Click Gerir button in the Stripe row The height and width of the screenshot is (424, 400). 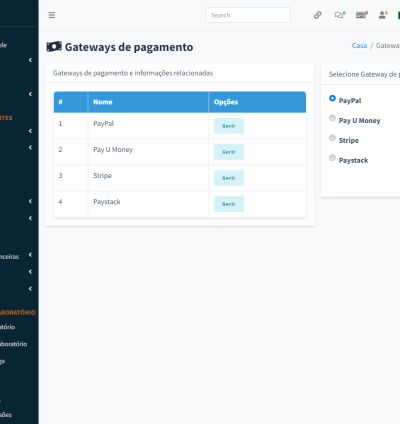pos(229,178)
